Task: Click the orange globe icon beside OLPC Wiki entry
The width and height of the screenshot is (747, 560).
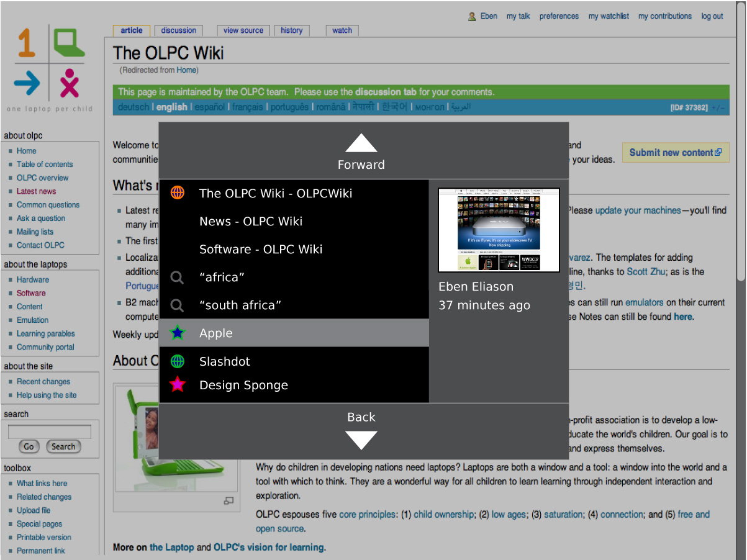Action: click(x=178, y=193)
